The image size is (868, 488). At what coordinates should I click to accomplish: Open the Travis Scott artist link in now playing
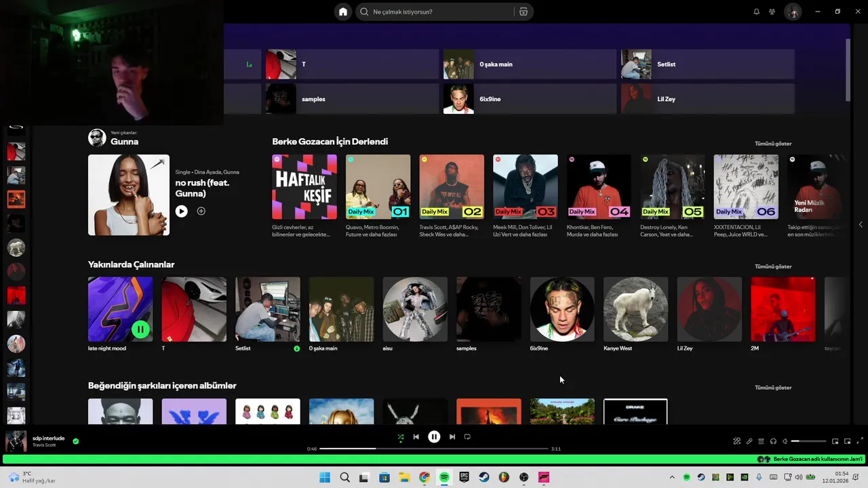point(44,445)
